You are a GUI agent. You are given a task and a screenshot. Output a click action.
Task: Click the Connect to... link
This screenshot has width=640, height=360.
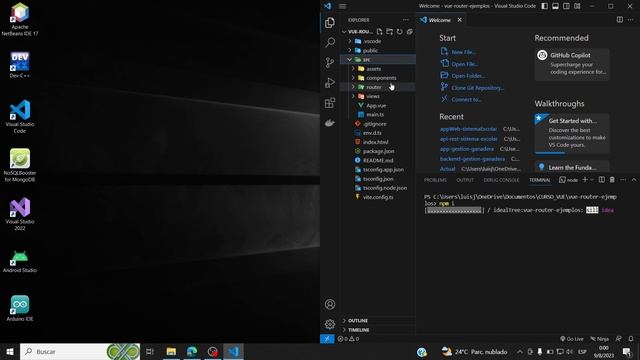click(466, 100)
